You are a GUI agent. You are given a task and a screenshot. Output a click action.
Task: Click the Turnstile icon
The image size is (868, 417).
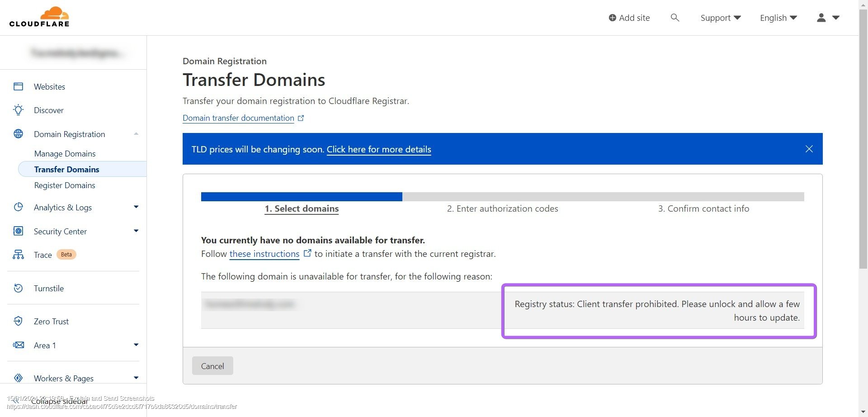coord(18,288)
